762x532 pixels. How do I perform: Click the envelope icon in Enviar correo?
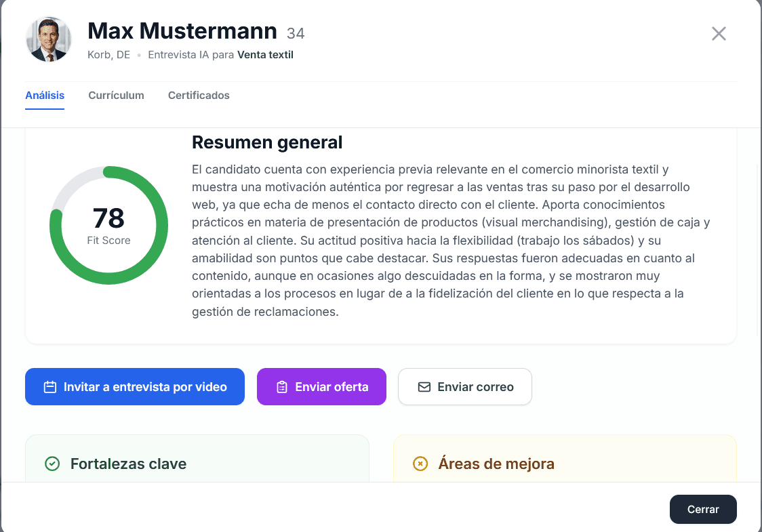(424, 387)
